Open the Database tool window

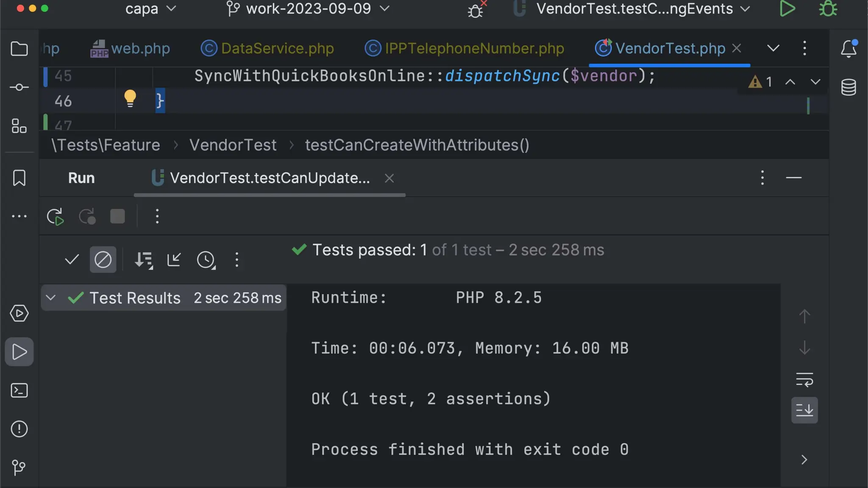849,87
